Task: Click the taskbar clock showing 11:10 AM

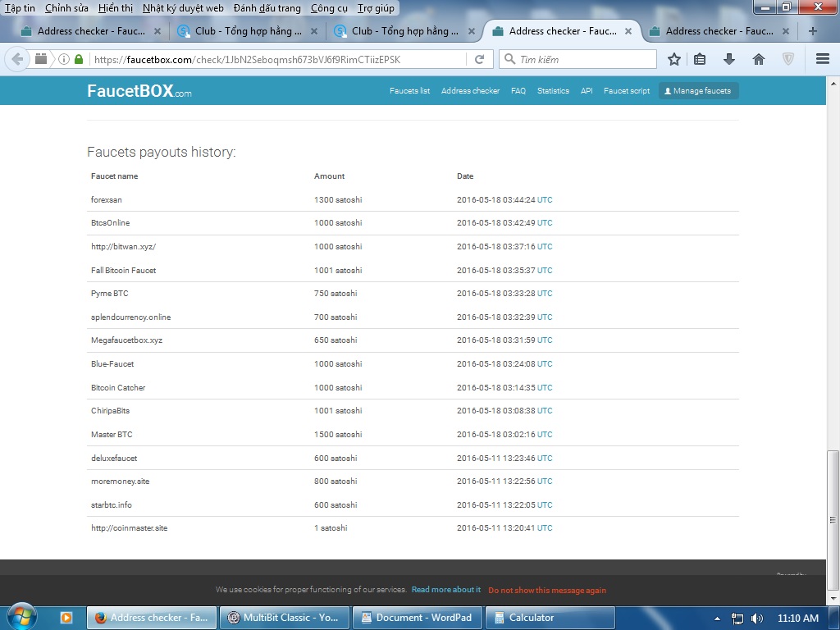Action: click(x=797, y=619)
